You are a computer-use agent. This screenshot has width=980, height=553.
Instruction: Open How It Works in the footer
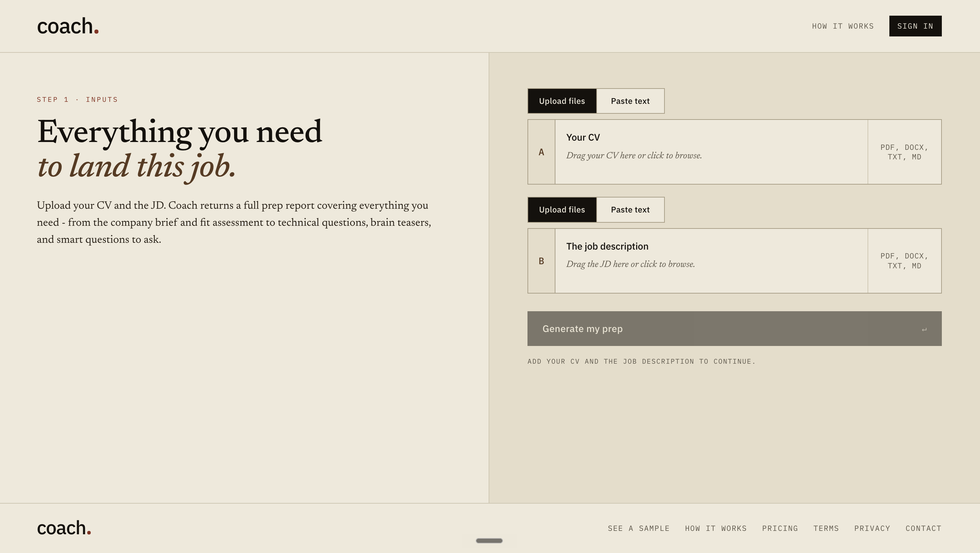[x=716, y=528]
